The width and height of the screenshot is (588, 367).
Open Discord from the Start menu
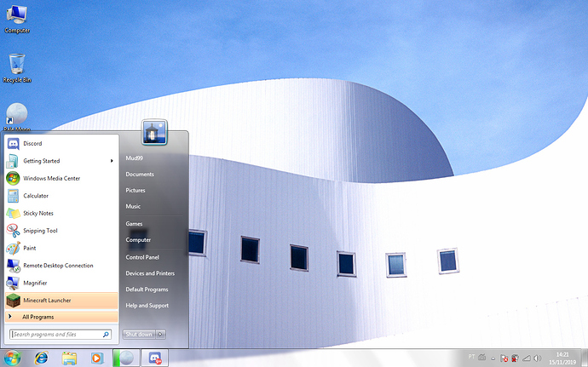click(x=61, y=144)
